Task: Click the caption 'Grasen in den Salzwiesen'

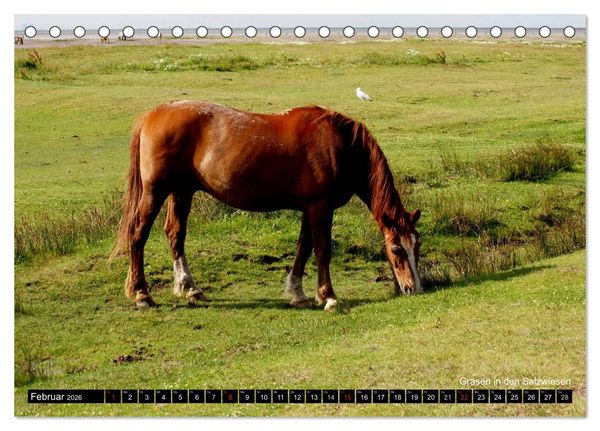Action: tap(515, 381)
